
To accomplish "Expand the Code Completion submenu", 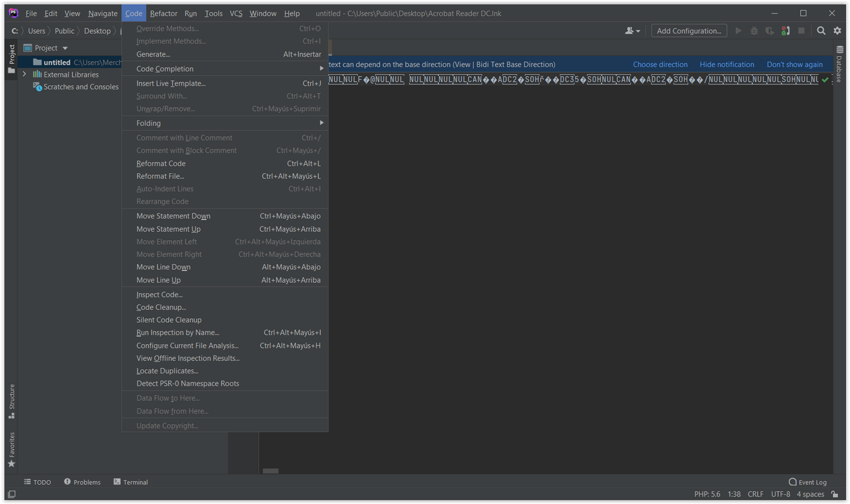I will point(225,69).
